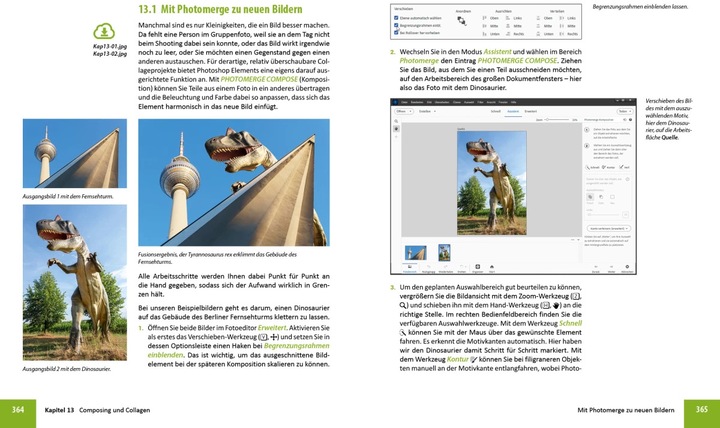This screenshot has height=428, width=720.
Task: Click green 'Begrenzungsrahmen einblenden' text in step 1
Action: tap(238, 350)
